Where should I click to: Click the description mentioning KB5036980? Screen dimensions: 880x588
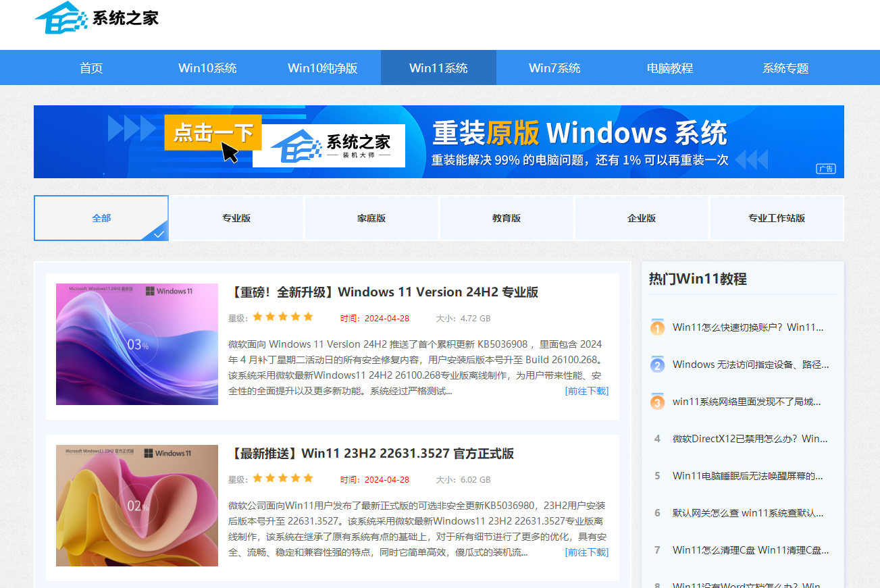pos(417,529)
